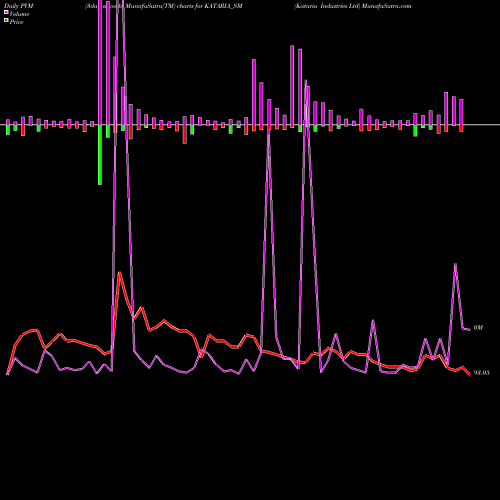Click the Price legend color swatch
The image size is (500, 500).
coord(6,20)
